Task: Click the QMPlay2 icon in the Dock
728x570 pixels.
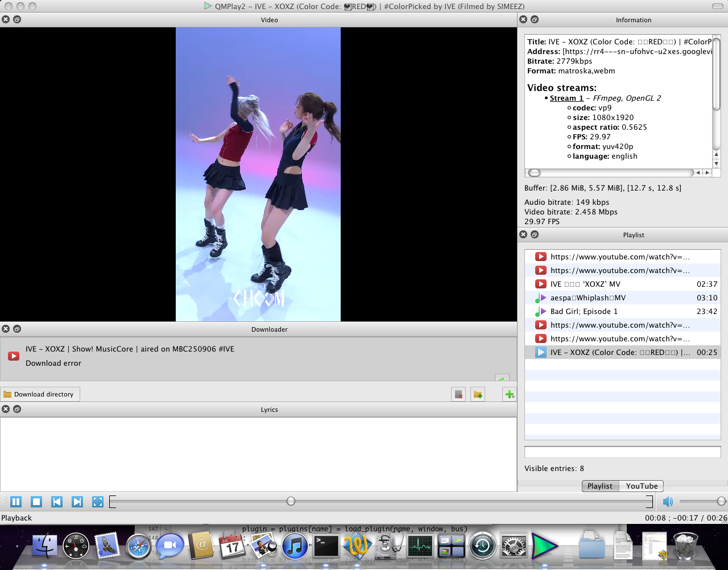Action: (544, 546)
